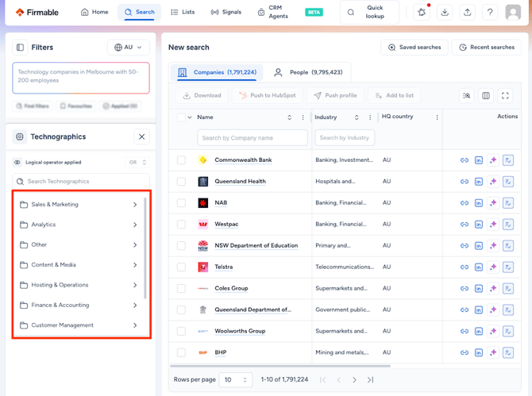532x396 pixels.
Task: Click HQ country column options menu
Action: click(x=437, y=117)
